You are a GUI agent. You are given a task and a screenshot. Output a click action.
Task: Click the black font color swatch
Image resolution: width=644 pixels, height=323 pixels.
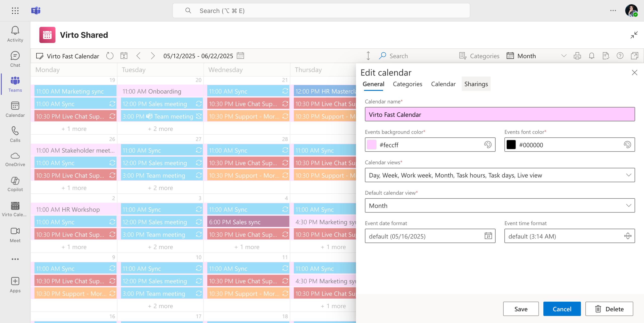[511, 145]
